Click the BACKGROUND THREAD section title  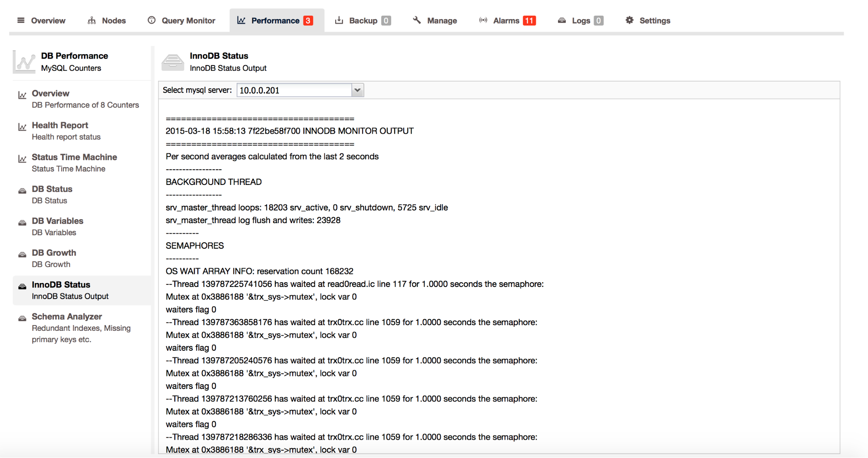(214, 182)
